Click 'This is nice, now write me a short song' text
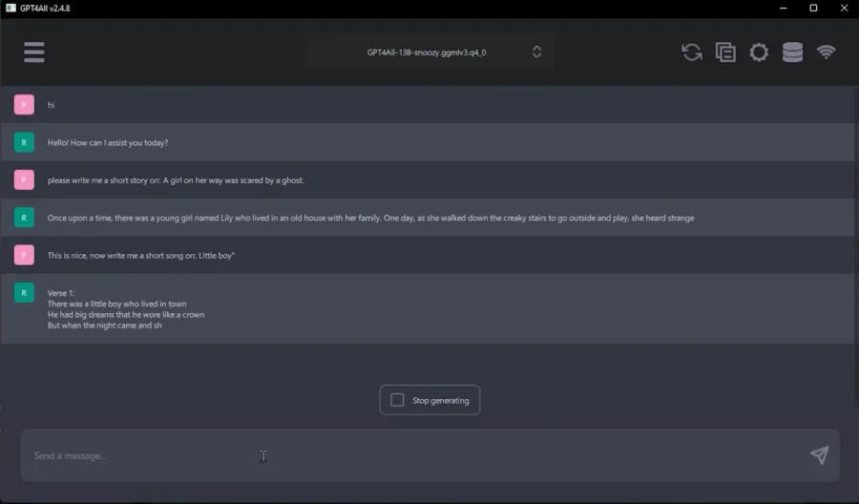 (141, 255)
